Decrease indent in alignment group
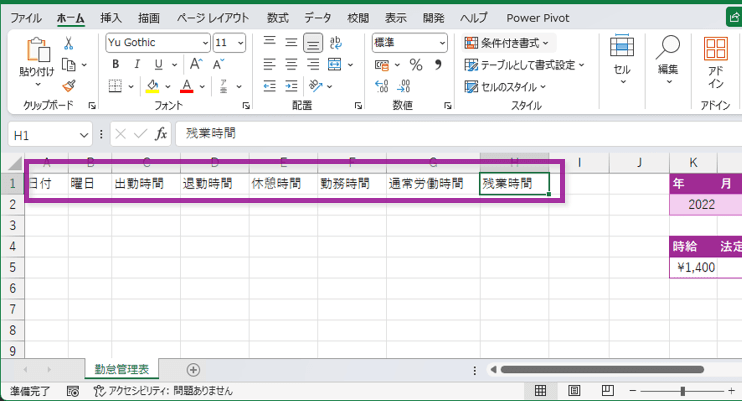 (270, 86)
